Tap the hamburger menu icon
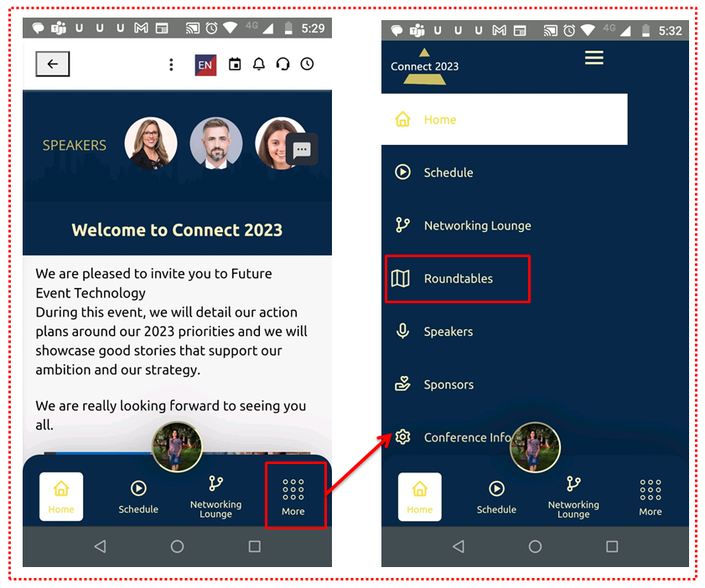The width and height of the screenshot is (705, 588). (x=594, y=58)
